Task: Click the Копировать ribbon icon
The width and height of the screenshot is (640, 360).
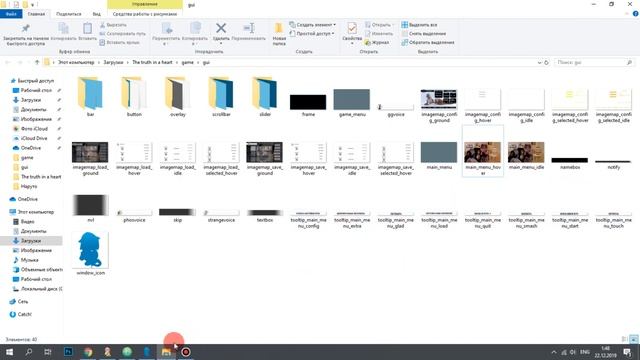Action: (63, 31)
